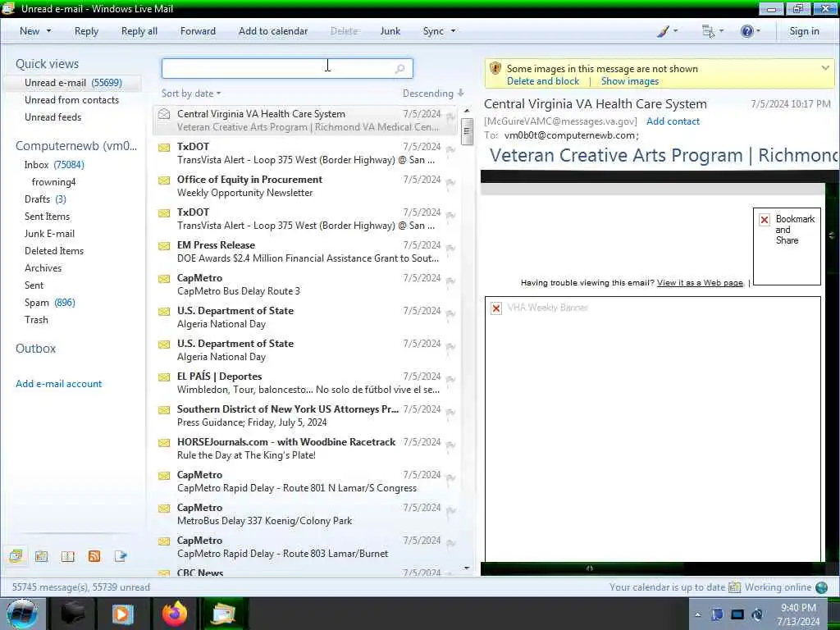Open the Menus icon dropdown arrow
This screenshot has width=840, height=630.
pyautogui.click(x=721, y=31)
